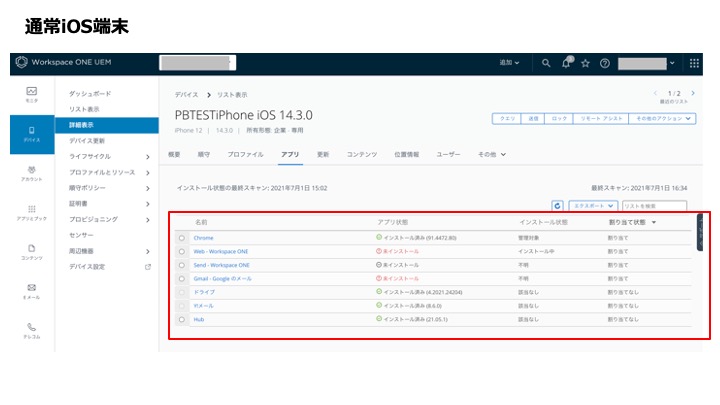Open the apps grid icon in header

[x=694, y=63]
